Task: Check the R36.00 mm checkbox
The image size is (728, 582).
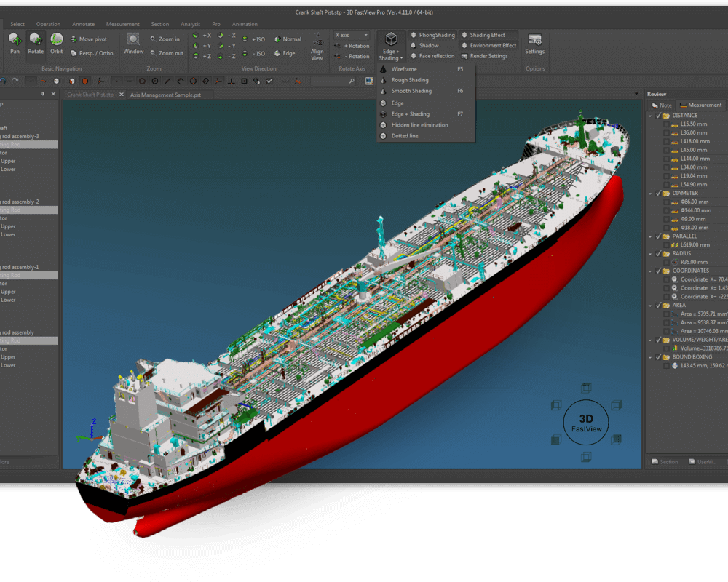Action: [667, 262]
